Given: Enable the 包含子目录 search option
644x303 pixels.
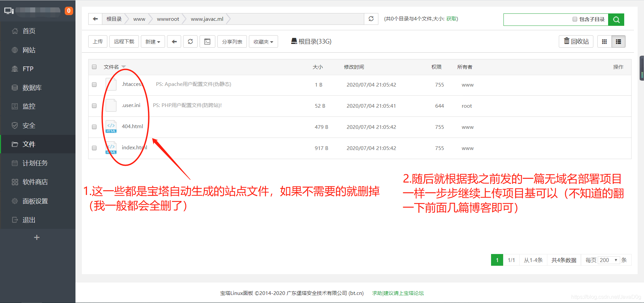Looking at the screenshot, I should (575, 19).
